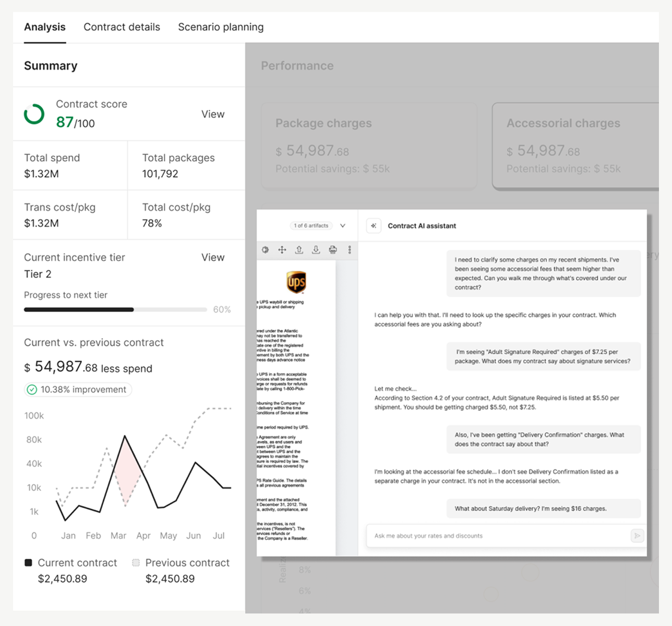Click the black Current contract legend swatch

point(28,562)
